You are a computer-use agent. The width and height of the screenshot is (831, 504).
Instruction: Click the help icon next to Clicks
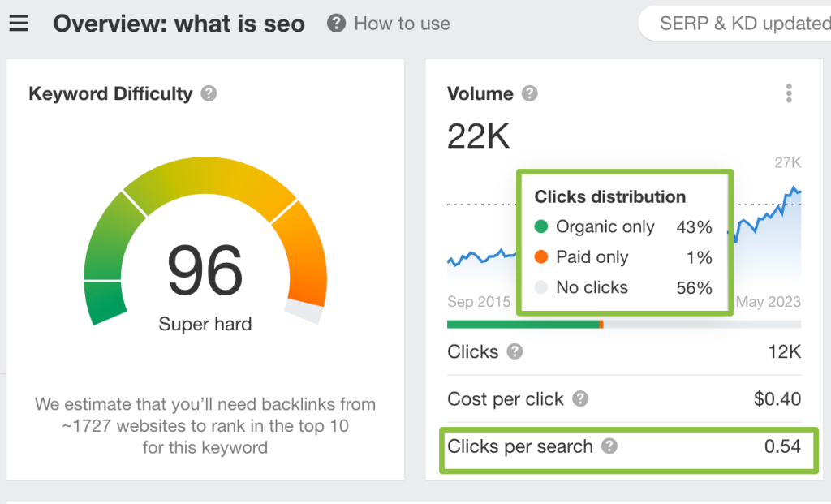pyautogui.click(x=515, y=352)
